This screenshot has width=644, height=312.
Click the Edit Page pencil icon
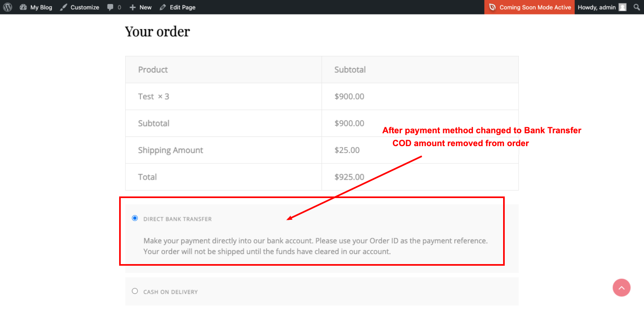[163, 7]
